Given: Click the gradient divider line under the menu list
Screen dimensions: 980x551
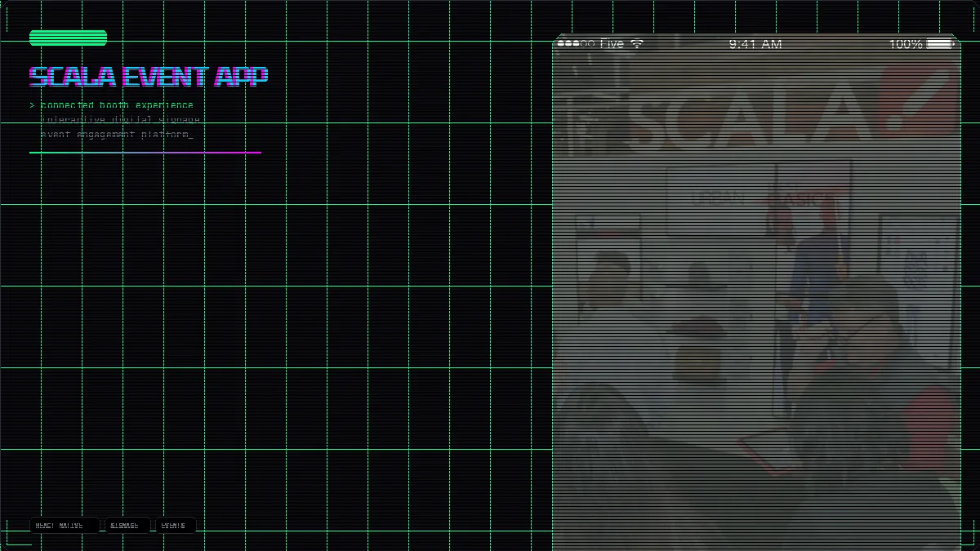Looking at the screenshot, I should (x=145, y=152).
